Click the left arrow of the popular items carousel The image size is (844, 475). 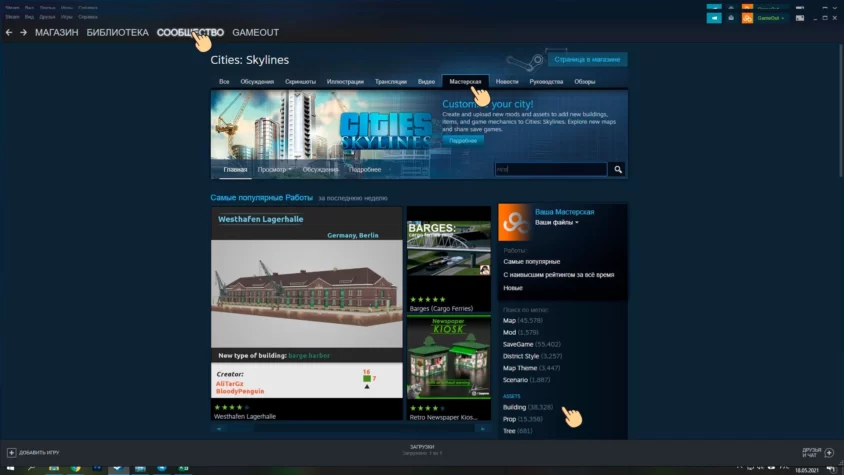coord(219,429)
